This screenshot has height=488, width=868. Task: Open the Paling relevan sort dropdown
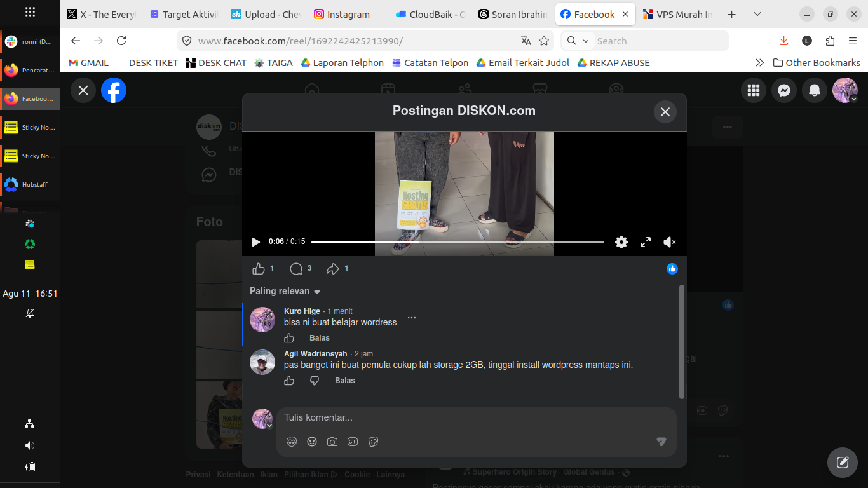[285, 291]
